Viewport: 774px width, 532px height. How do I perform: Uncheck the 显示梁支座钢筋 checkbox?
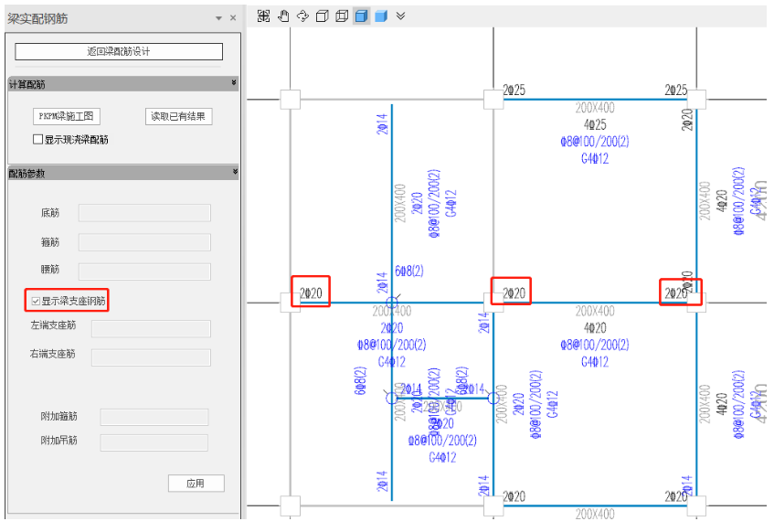point(36,301)
